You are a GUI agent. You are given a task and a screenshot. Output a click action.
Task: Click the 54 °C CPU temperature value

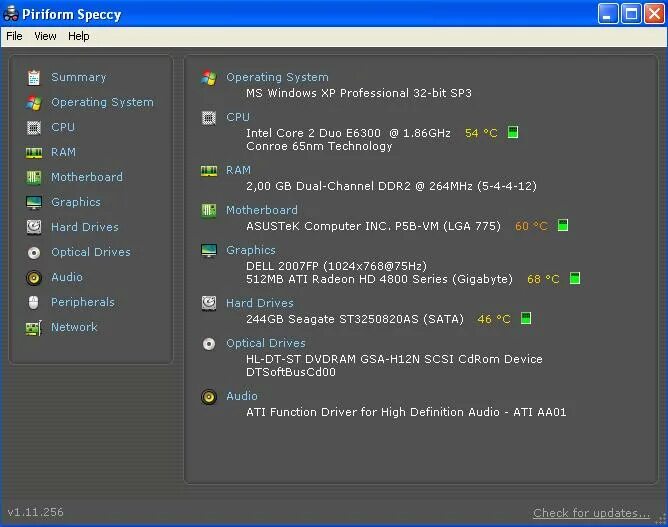point(481,133)
